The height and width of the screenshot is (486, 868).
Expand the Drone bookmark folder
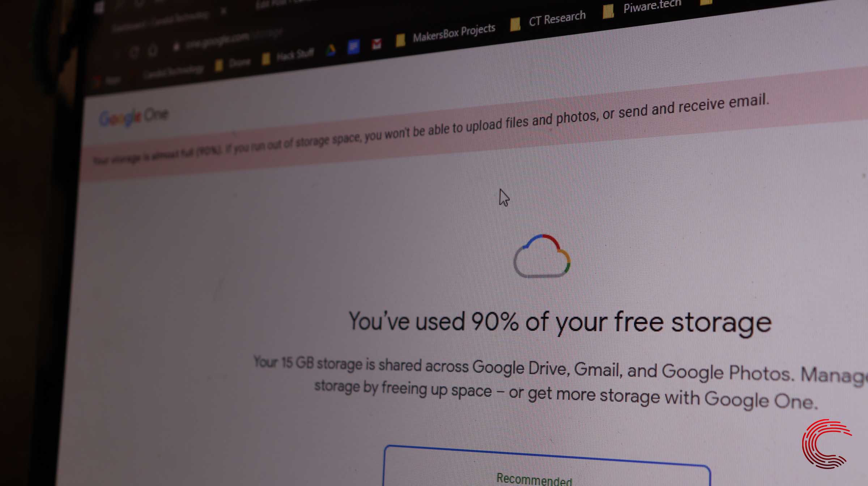[x=233, y=64]
